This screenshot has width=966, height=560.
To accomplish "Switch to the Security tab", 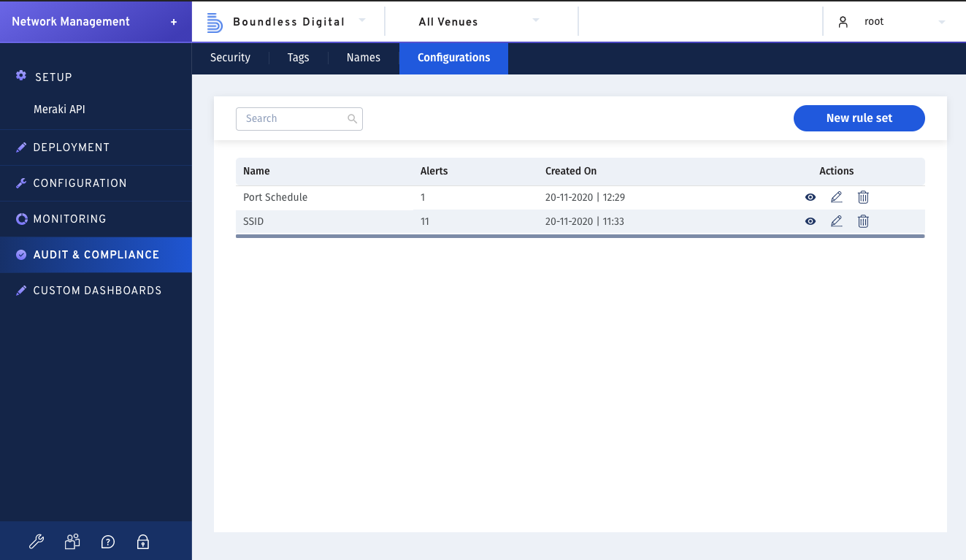I will [230, 58].
